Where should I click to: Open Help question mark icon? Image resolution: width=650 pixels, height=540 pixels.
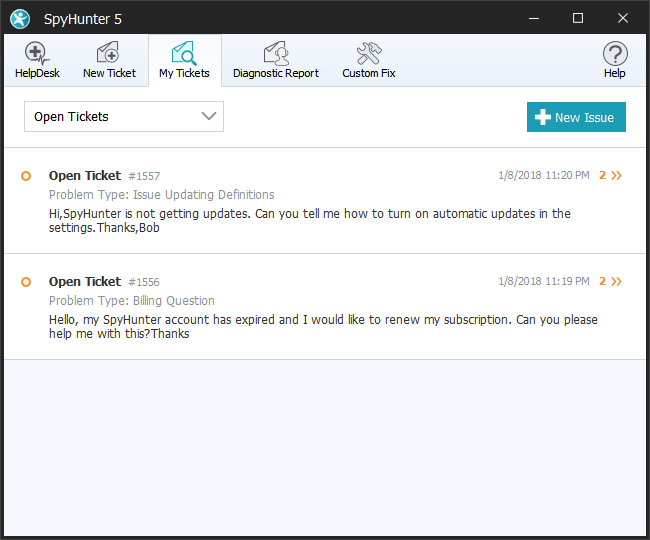(614, 54)
